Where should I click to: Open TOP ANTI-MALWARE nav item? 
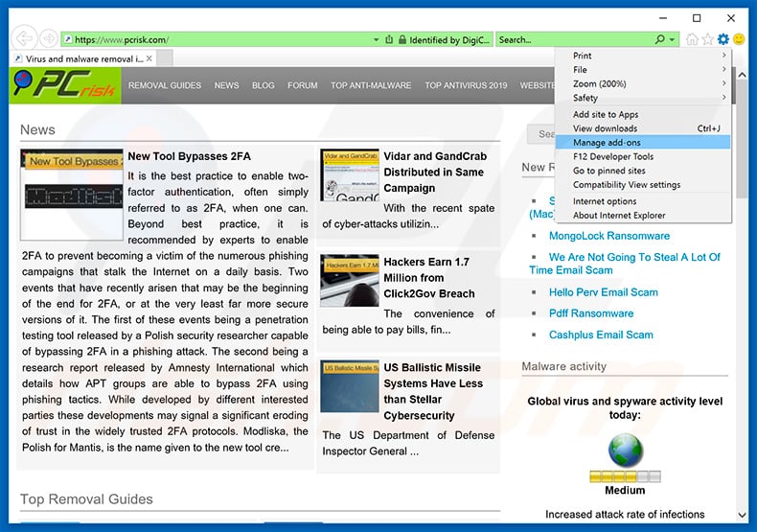click(x=371, y=85)
